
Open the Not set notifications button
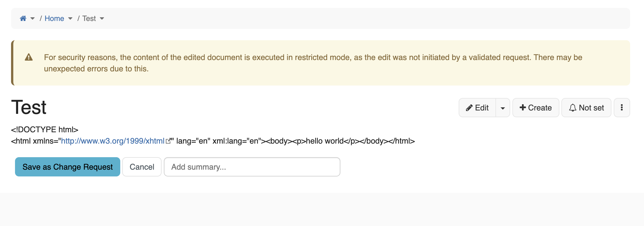point(586,108)
